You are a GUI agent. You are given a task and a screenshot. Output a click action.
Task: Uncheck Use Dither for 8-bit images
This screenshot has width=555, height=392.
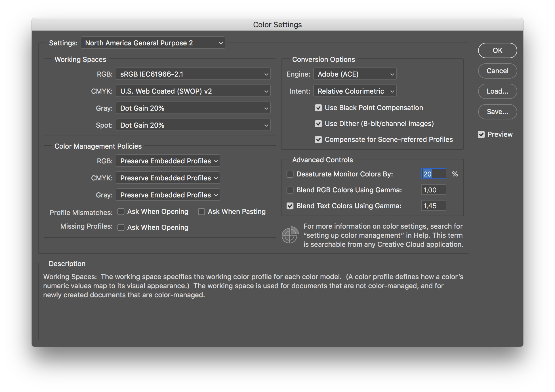coord(318,124)
